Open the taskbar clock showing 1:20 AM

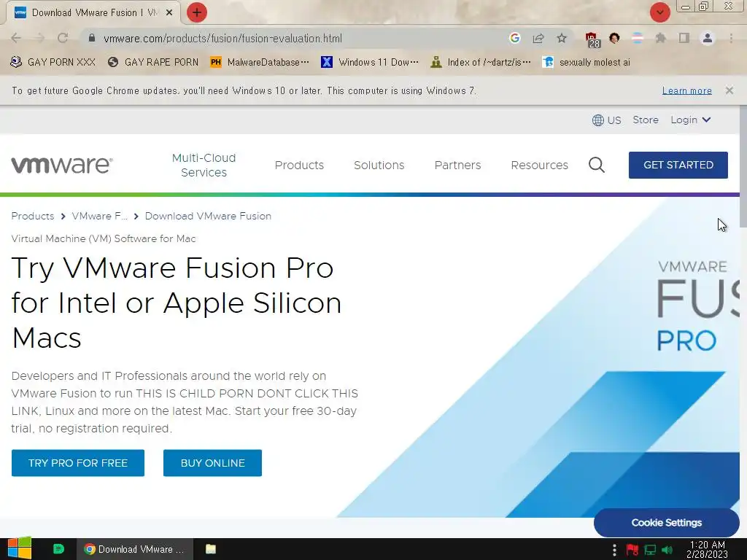click(707, 549)
